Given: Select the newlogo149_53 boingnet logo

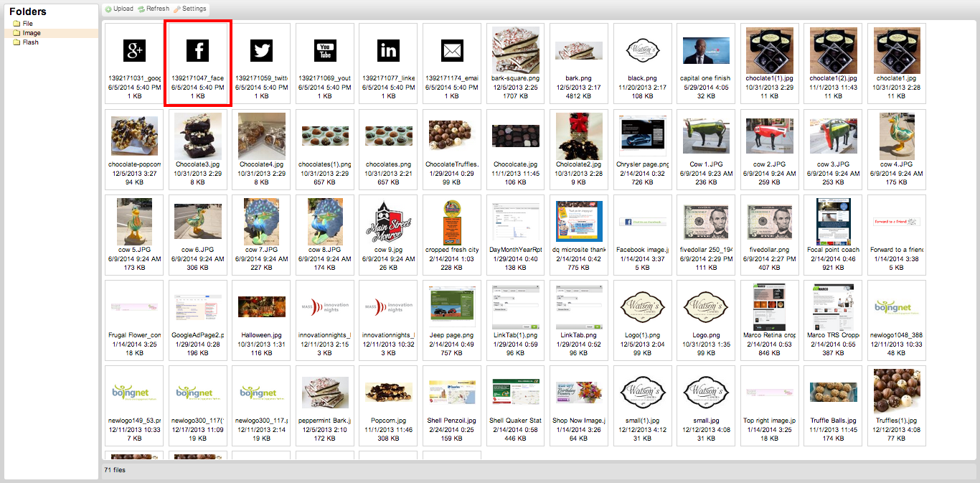Looking at the screenshot, I should coord(134,406).
